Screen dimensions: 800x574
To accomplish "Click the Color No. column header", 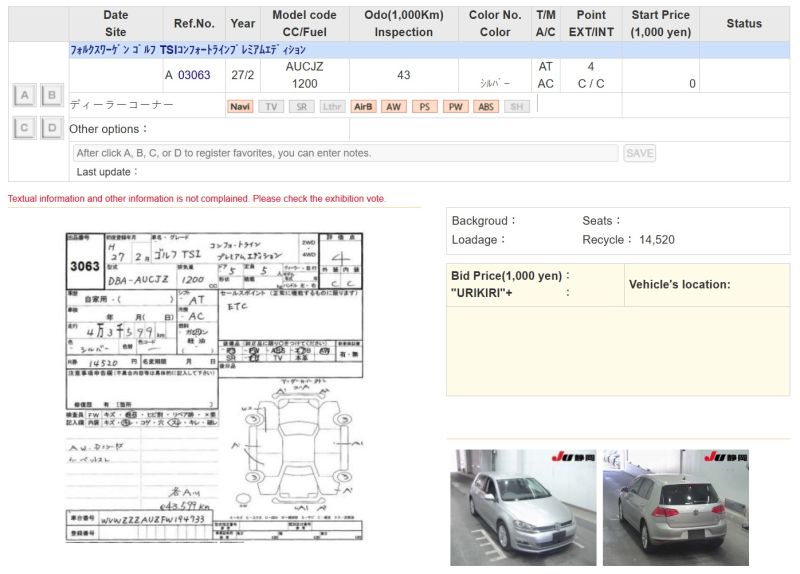I will [495, 23].
